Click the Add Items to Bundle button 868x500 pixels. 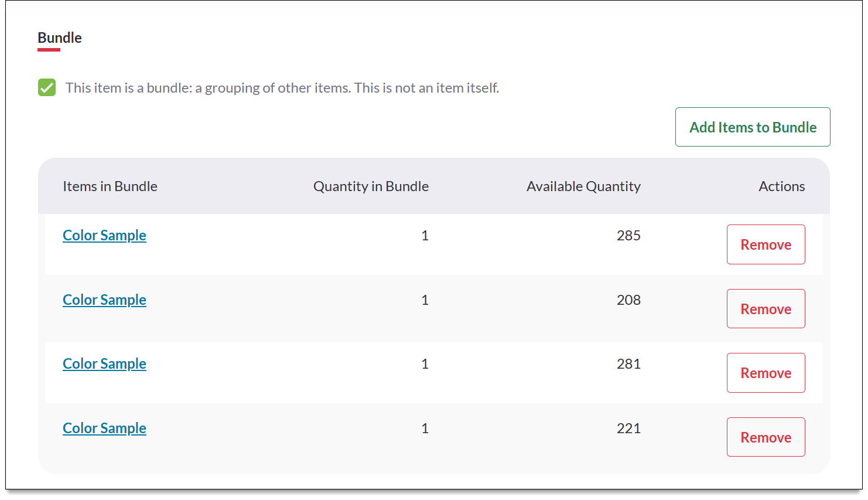coord(753,127)
